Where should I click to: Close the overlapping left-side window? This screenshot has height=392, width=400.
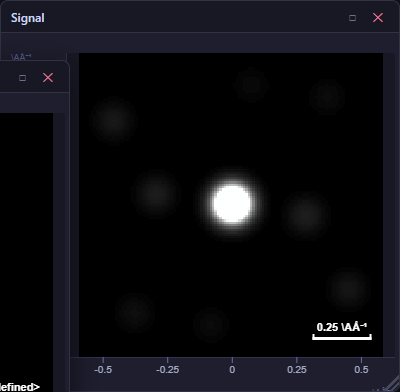(x=48, y=78)
